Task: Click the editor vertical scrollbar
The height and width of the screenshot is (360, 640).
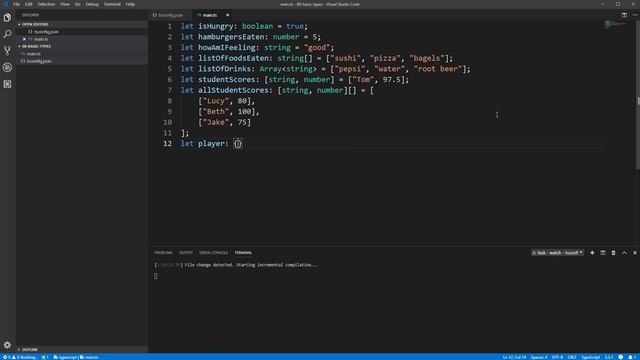Action: pyautogui.click(x=638, y=95)
